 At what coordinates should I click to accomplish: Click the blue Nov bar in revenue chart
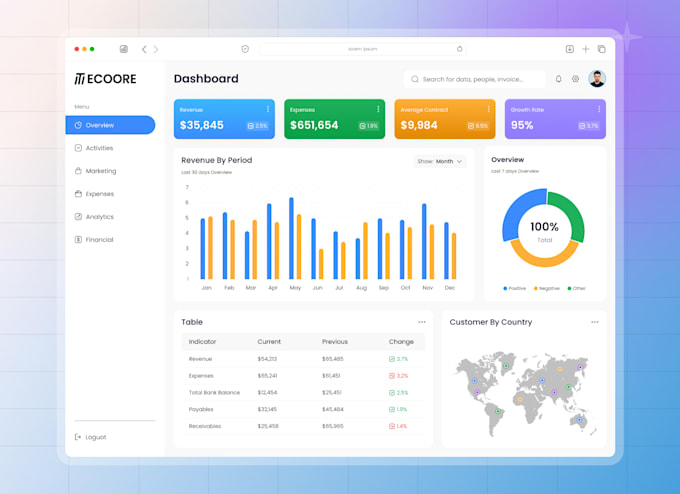[424, 241]
